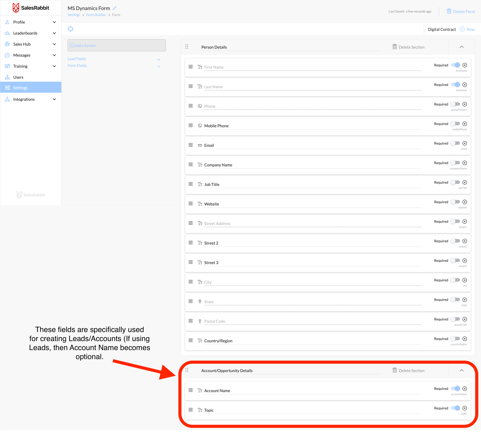Click the reorder handle for Last Name
The image size is (481, 448).
[x=191, y=86]
